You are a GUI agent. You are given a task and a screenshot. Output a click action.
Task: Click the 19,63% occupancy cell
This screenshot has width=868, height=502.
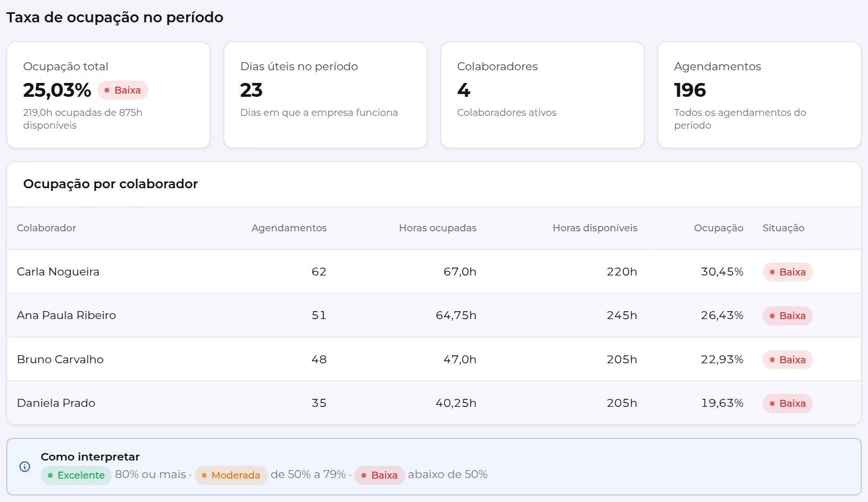click(x=722, y=403)
